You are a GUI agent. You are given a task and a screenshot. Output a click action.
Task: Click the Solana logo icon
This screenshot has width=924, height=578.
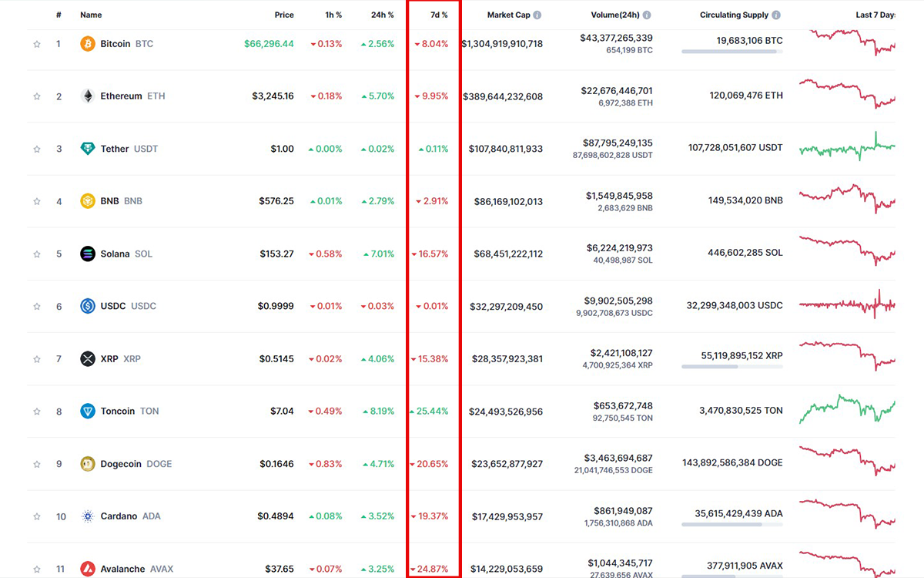tap(88, 254)
